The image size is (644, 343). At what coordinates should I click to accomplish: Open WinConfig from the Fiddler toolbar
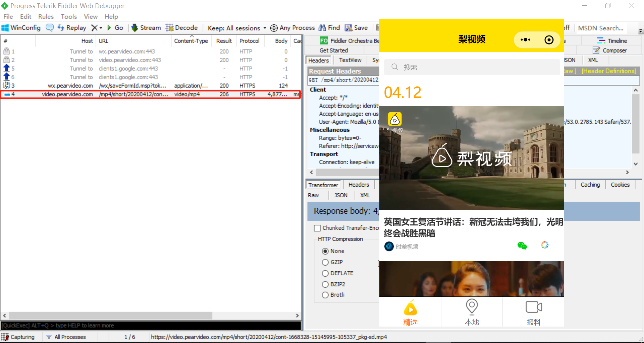pos(21,28)
